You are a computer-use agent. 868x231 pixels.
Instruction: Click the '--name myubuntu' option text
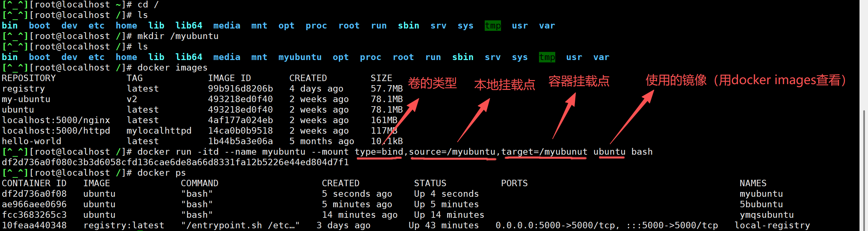tap(265, 152)
